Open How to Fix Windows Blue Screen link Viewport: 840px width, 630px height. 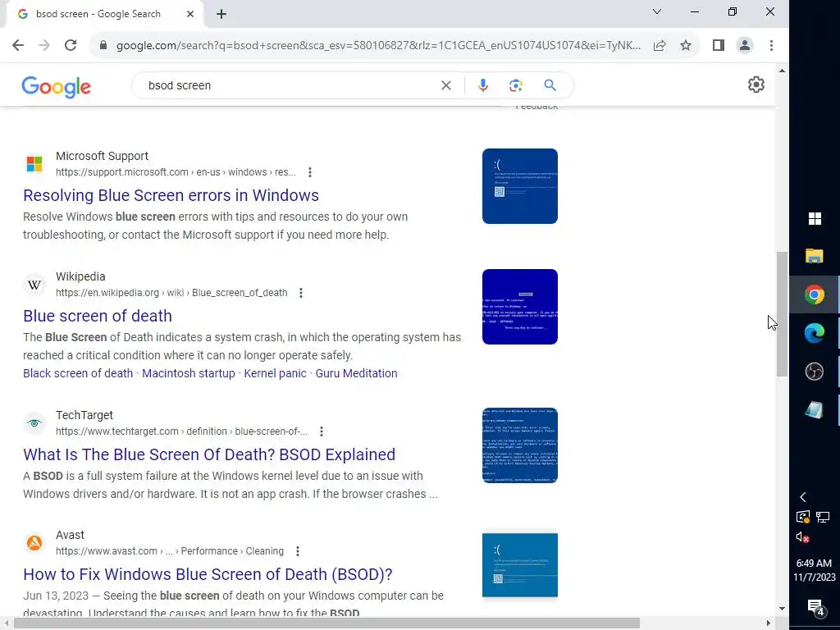[208, 574]
